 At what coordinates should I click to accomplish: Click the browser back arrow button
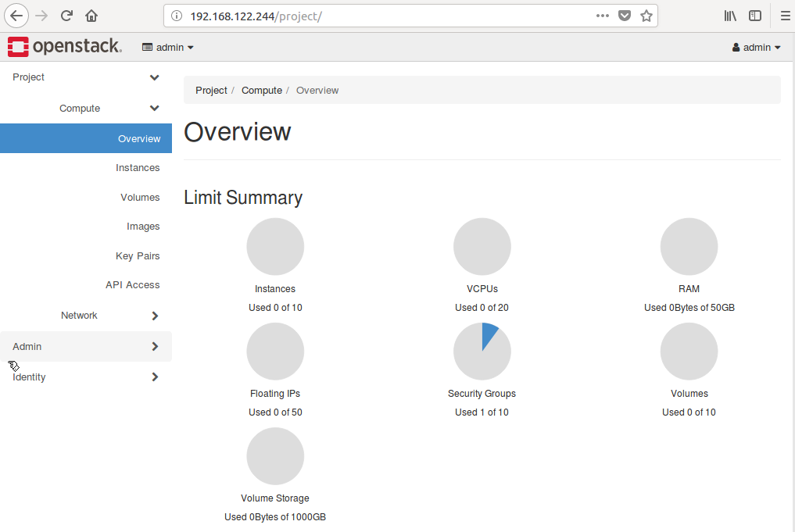(x=16, y=16)
